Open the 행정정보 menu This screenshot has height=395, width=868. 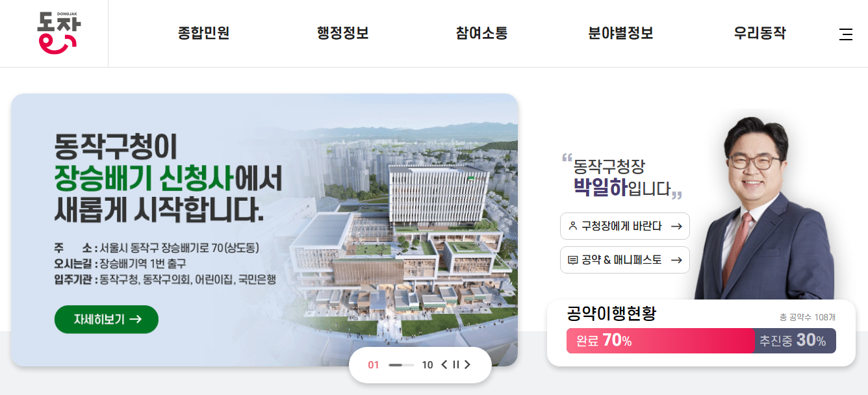[342, 33]
